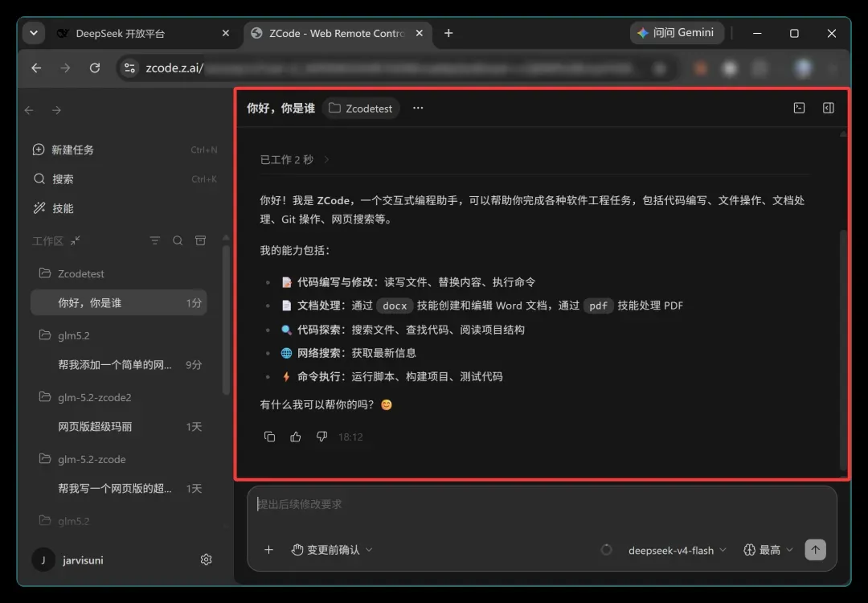Open a new browser tab
Viewport: 868px width, 603px height.
(448, 33)
